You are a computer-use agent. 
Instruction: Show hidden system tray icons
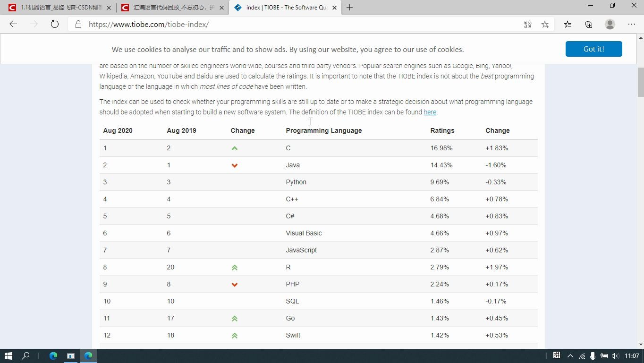point(570,356)
